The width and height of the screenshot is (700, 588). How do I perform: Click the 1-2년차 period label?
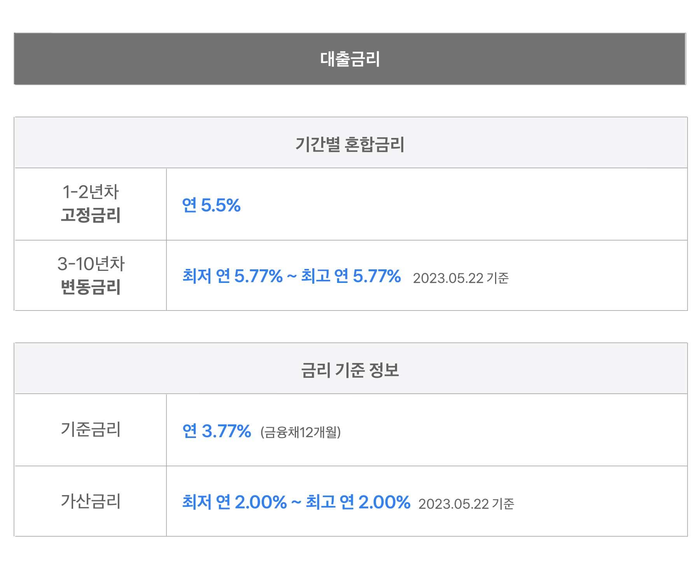pyautogui.click(x=91, y=192)
